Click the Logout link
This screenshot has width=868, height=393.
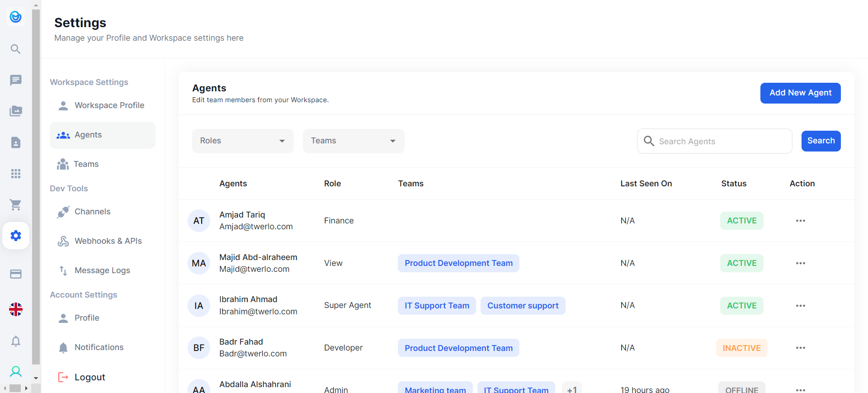[x=90, y=377]
